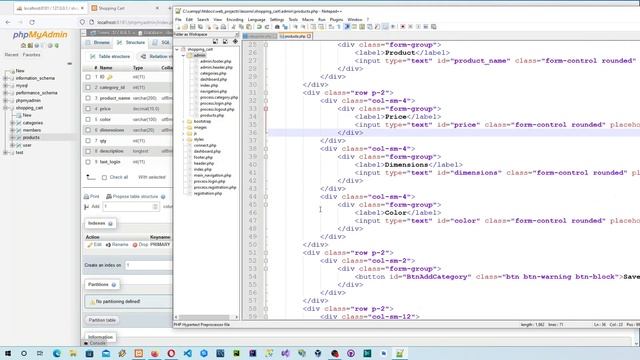Click the Print link below the table
640x360 pixels.
[92, 197]
